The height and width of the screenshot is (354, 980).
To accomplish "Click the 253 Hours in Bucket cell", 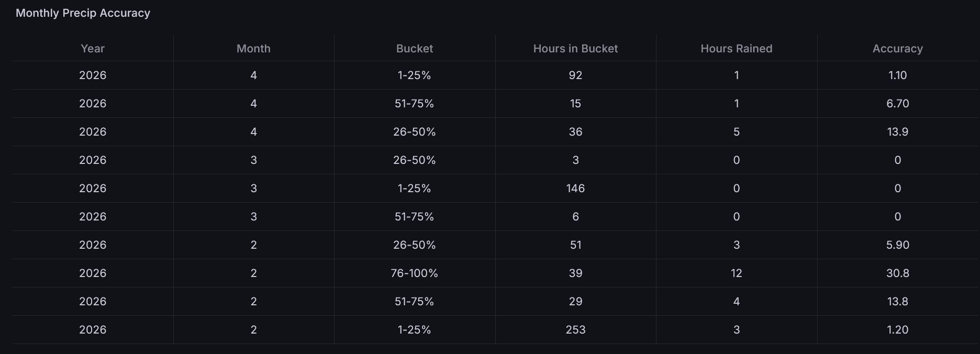I will pyautogui.click(x=575, y=330).
